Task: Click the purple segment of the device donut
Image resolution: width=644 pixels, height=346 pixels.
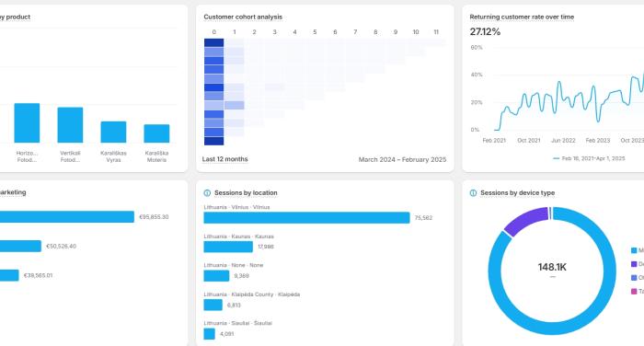Action: [x=526, y=221]
